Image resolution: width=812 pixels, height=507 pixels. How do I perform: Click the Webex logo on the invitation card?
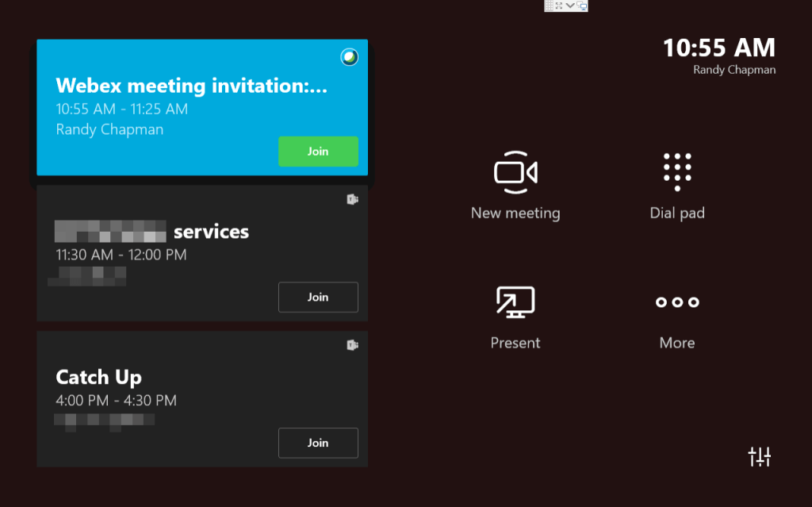349,56
